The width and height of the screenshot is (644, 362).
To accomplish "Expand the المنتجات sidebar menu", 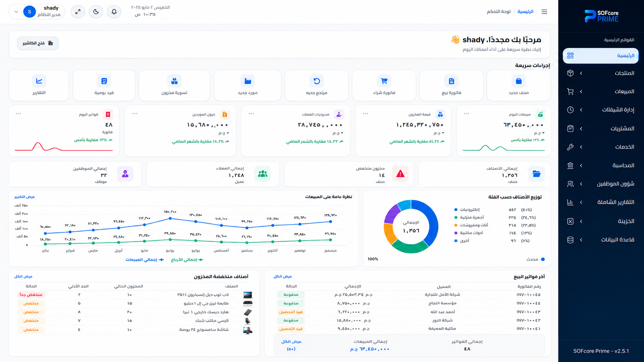I will click(x=600, y=73).
